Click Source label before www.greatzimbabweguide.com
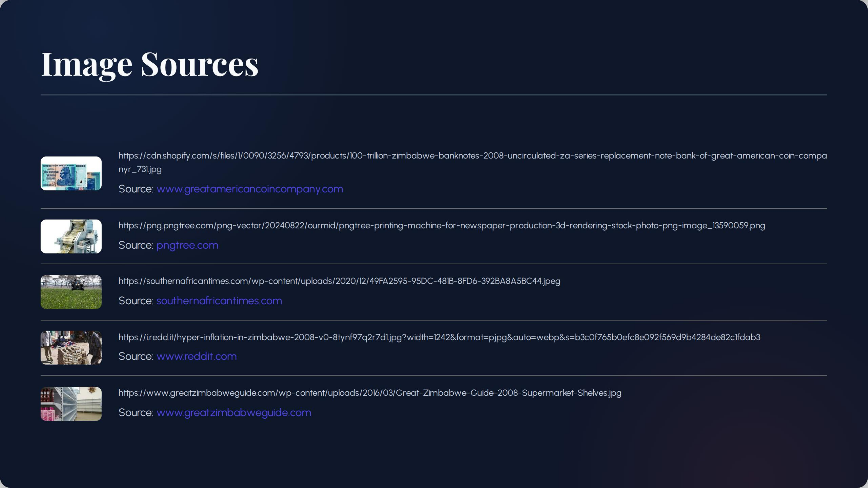The image size is (868, 488). (x=136, y=413)
